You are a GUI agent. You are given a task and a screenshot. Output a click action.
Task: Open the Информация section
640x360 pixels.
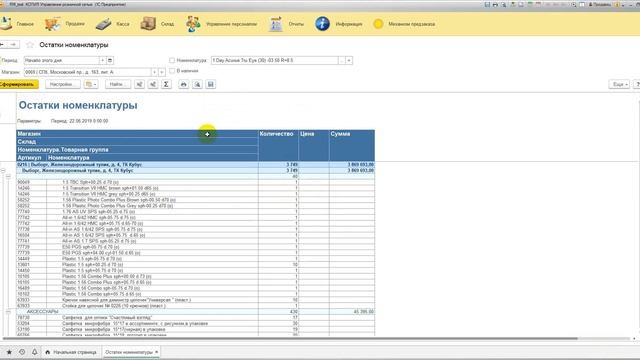338,24
